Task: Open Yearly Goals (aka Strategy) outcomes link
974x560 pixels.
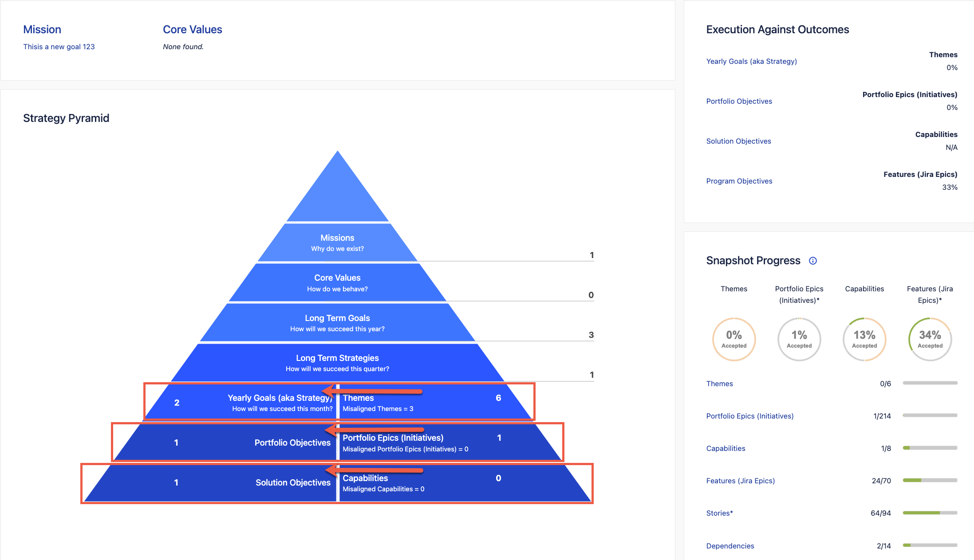Action: pos(751,61)
